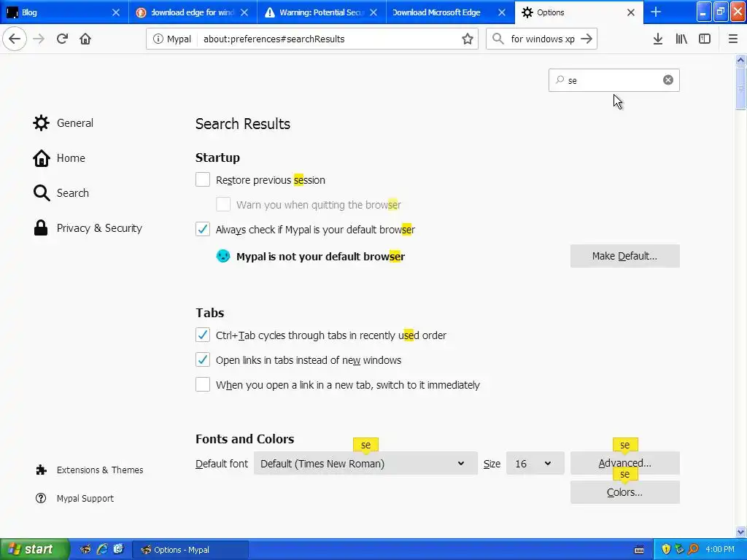Expand the Default font dropdown
Viewport: 747px width, 560px height.
tap(365, 463)
